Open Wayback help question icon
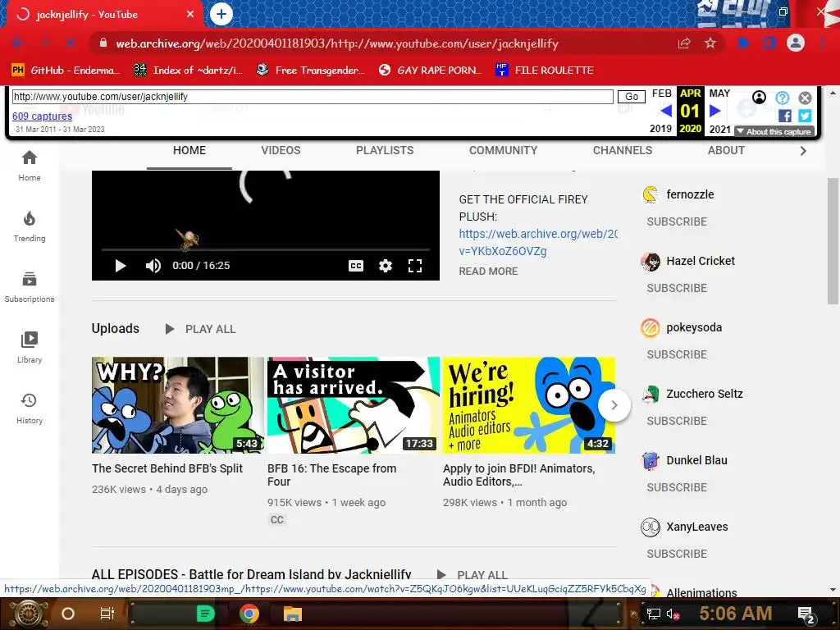840x630 pixels. (x=783, y=98)
